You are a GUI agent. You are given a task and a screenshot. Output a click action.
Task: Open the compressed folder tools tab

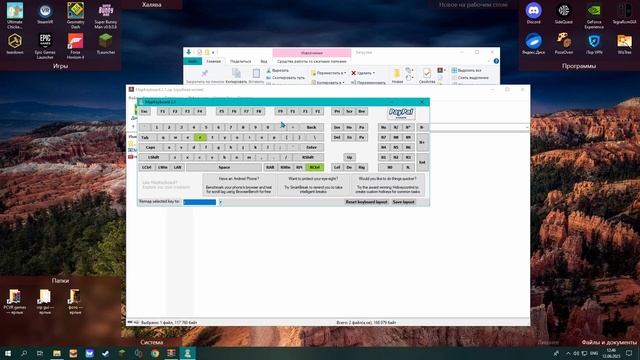click(311, 61)
